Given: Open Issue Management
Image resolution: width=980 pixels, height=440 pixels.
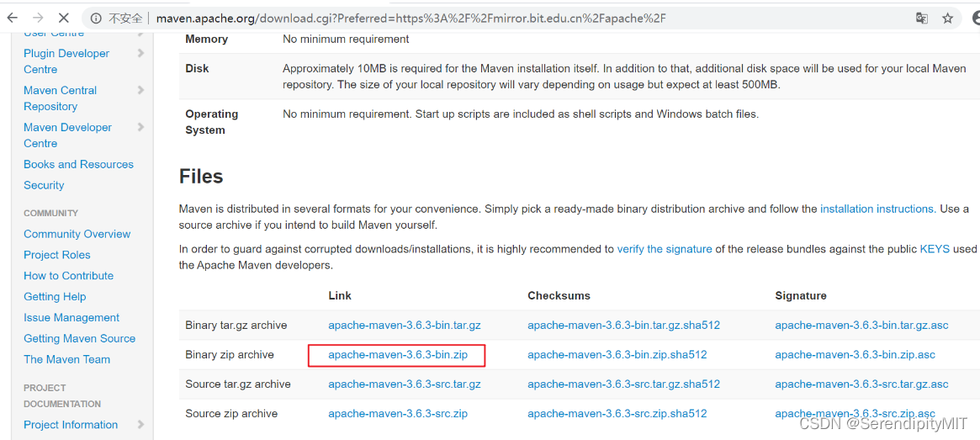Looking at the screenshot, I should pyautogui.click(x=72, y=317).
